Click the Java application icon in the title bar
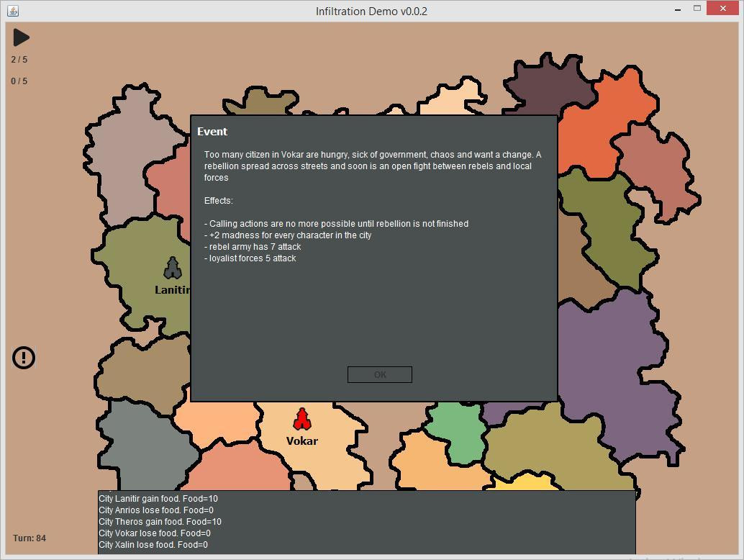The height and width of the screenshot is (560, 744). pos(13,11)
